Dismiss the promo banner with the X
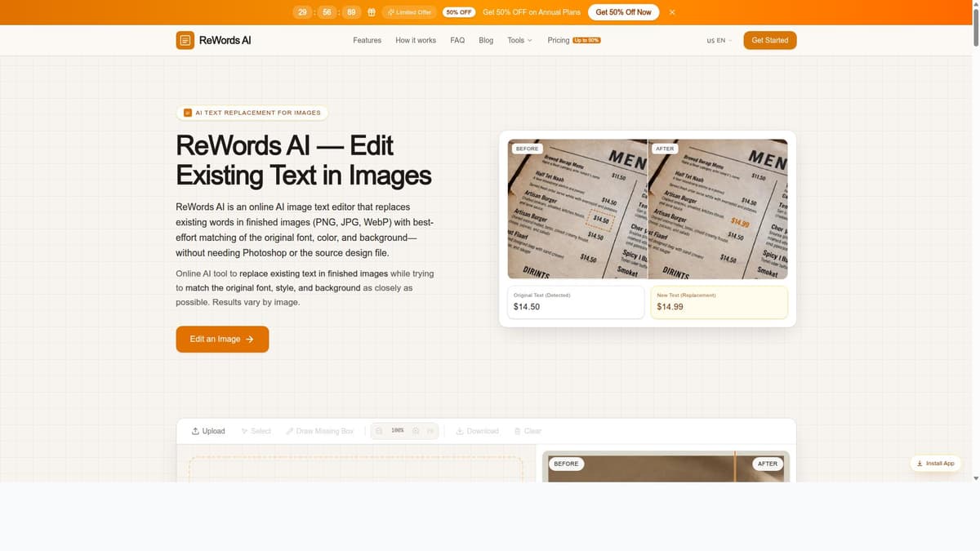The width and height of the screenshot is (980, 551). click(672, 12)
